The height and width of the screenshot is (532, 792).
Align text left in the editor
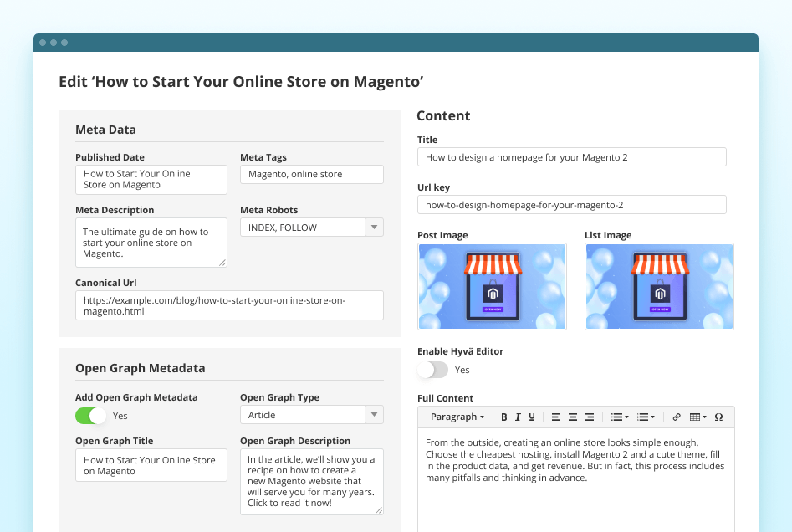556,417
